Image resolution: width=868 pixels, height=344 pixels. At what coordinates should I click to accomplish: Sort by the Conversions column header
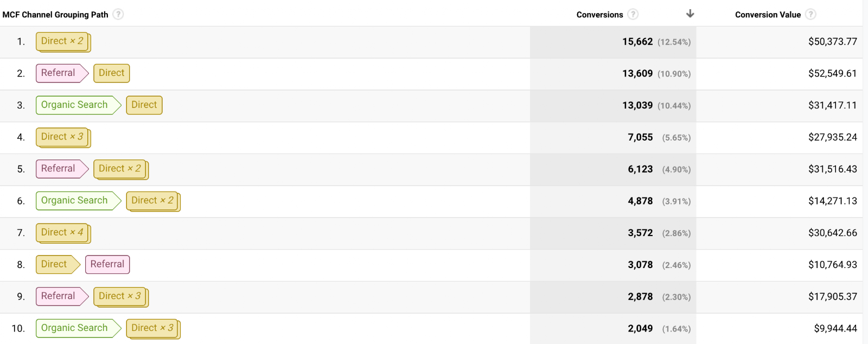[599, 15]
